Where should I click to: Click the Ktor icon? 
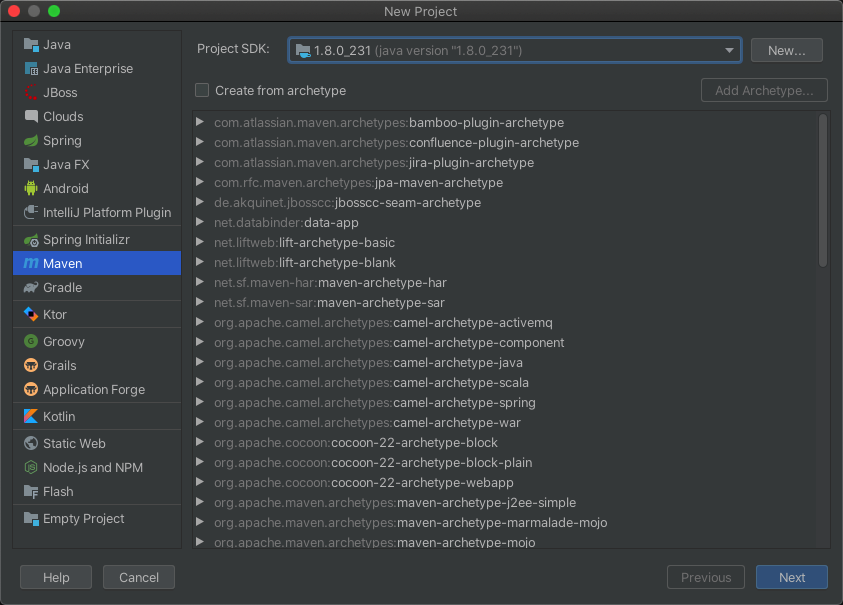(31, 314)
